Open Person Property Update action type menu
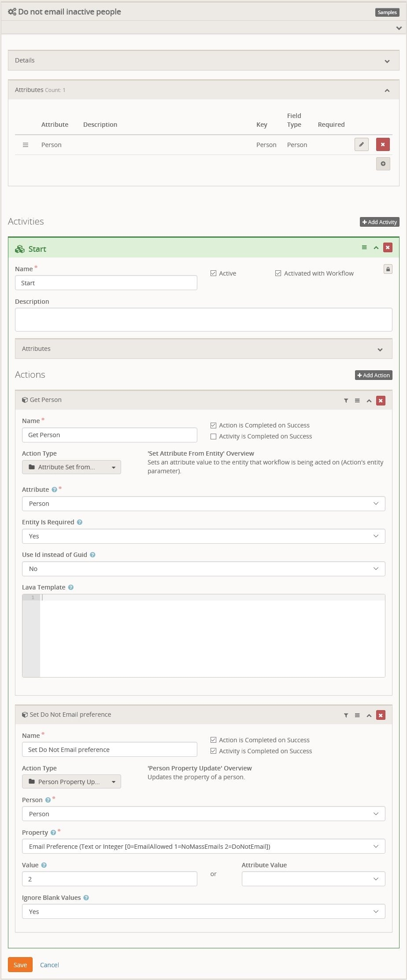The width and height of the screenshot is (407, 980). click(x=71, y=781)
